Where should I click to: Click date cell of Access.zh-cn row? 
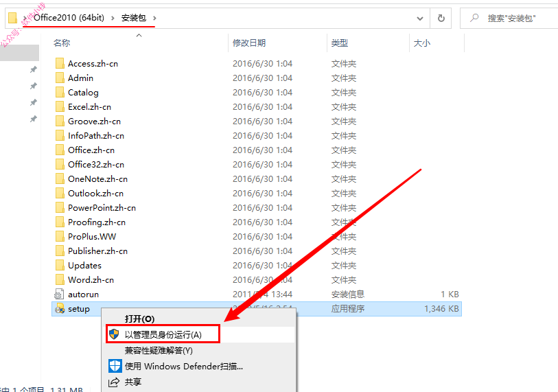263,63
